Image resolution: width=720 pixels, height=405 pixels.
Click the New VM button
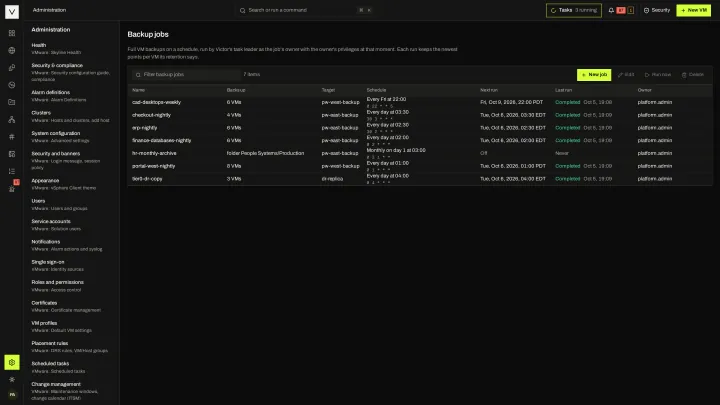pos(693,10)
